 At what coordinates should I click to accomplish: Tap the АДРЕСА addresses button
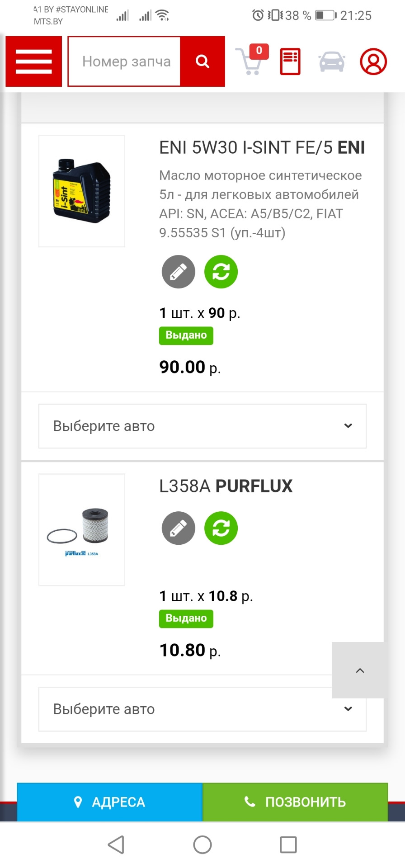coord(110,802)
